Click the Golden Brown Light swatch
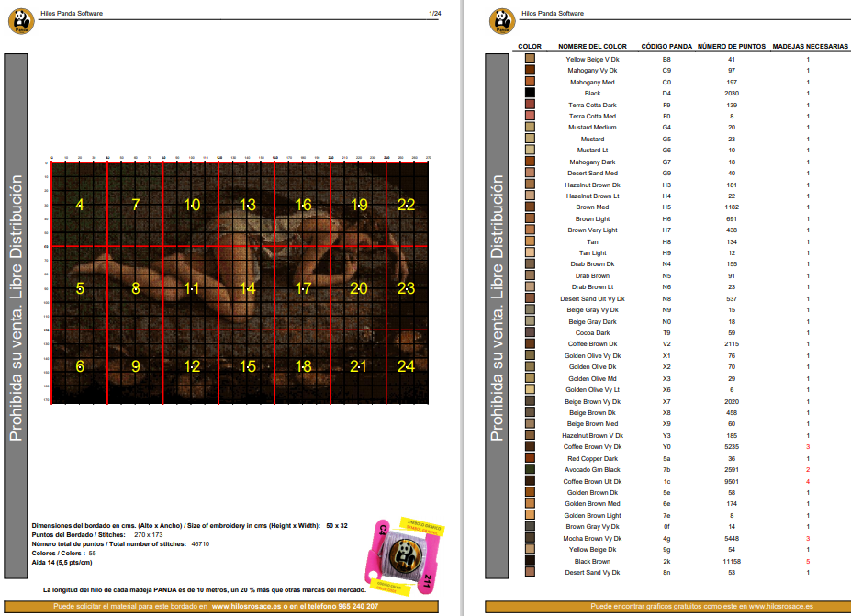851x616 pixels. point(530,515)
